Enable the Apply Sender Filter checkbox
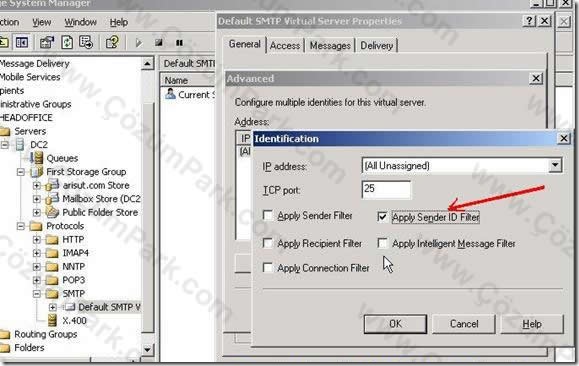Image resolution: width=579 pixels, height=366 pixels. click(x=268, y=215)
